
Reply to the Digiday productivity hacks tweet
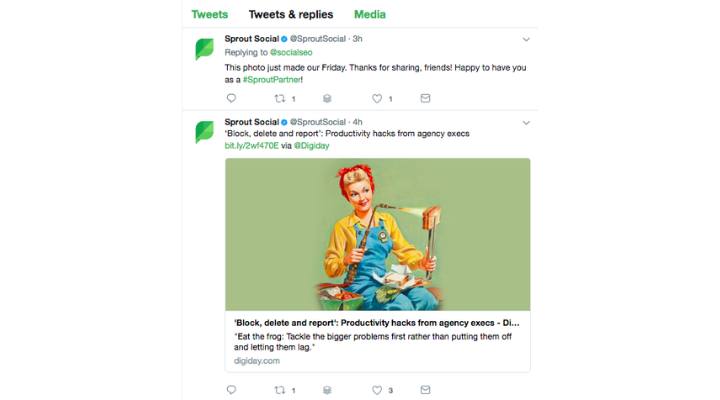[231, 390]
